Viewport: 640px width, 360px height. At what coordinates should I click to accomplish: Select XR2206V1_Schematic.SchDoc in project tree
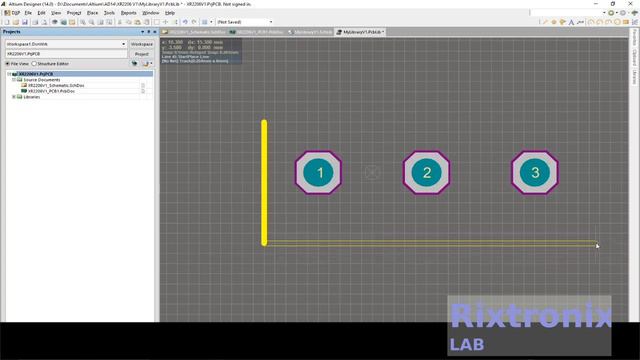coord(56,86)
